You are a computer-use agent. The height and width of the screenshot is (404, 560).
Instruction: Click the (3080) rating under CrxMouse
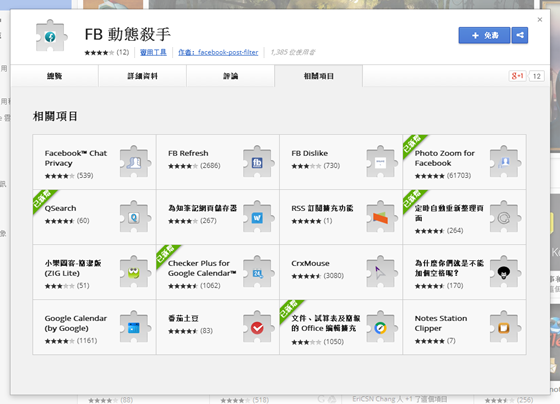click(x=334, y=275)
